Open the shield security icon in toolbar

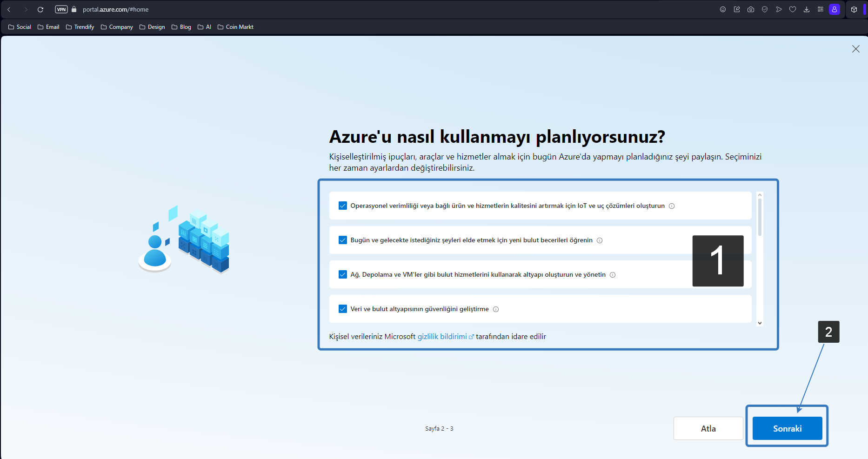pyautogui.click(x=765, y=9)
